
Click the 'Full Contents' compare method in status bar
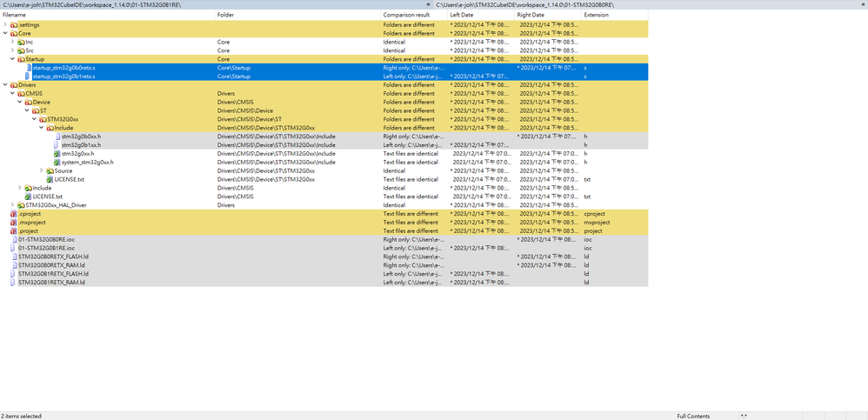coord(693,417)
